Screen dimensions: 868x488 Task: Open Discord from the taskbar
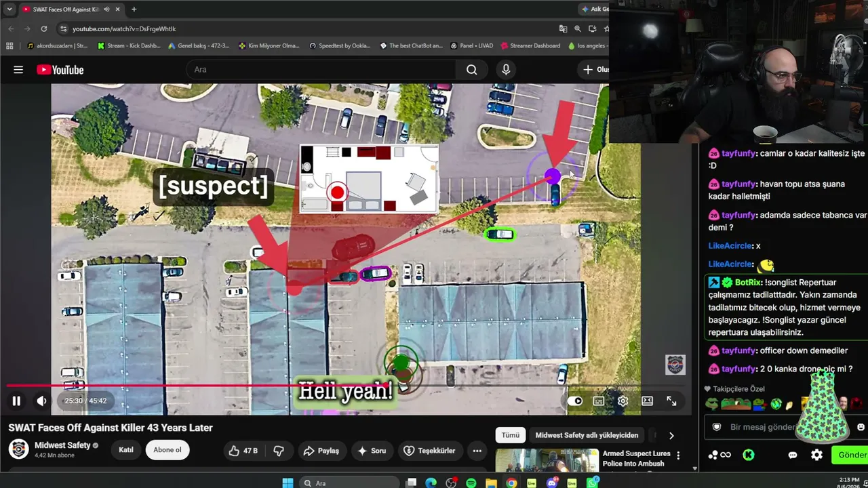[x=552, y=483]
